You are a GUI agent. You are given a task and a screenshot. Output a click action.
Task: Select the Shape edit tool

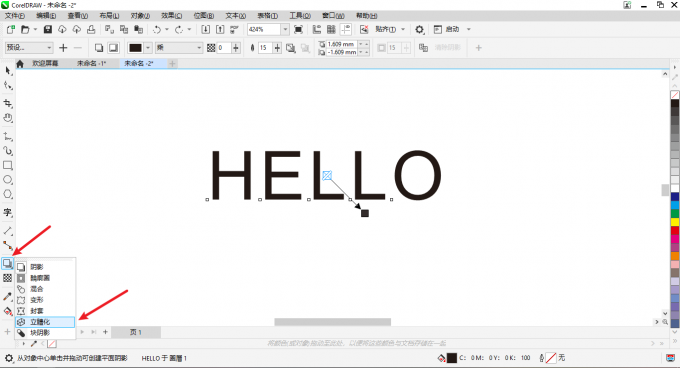coord(8,86)
